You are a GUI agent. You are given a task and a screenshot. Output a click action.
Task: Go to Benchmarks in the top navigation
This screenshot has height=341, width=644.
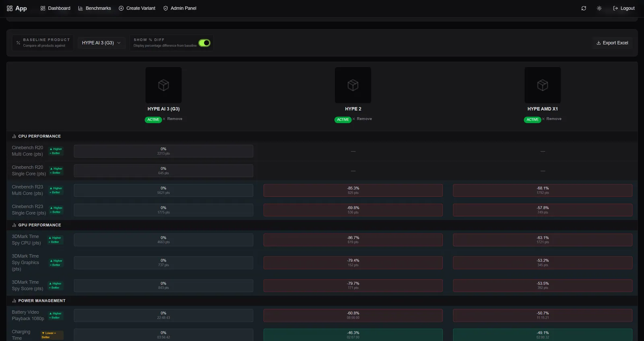tap(95, 8)
